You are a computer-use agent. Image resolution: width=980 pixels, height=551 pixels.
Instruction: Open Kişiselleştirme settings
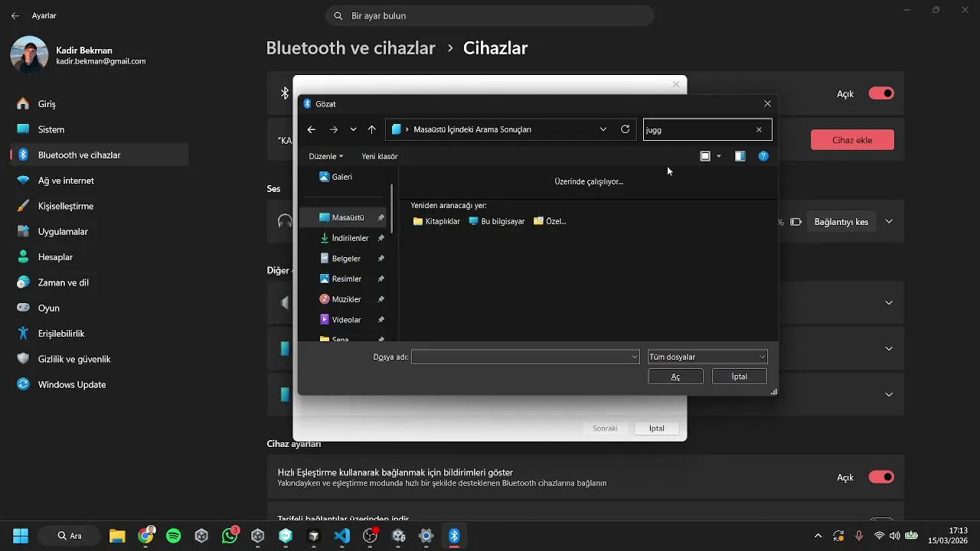click(x=99, y=206)
